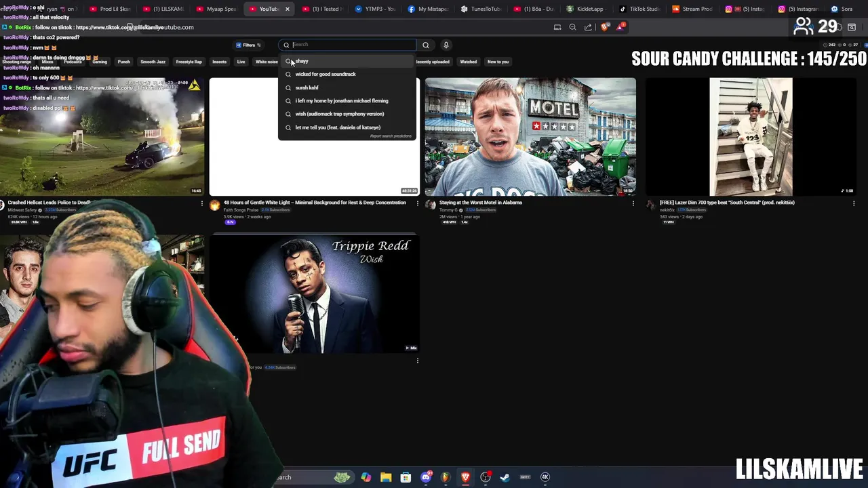Screen dimensions: 868x488
Task: Open the Crashed Hellcat police chase thumbnail
Action: (102, 137)
